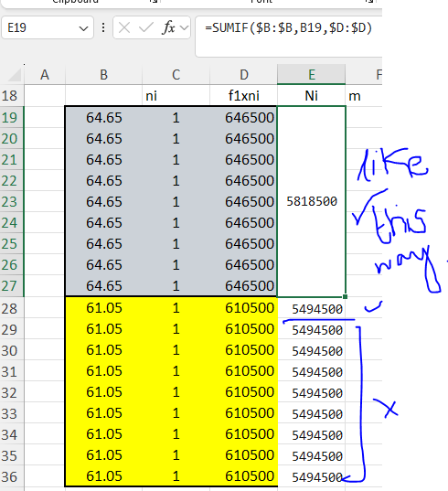Viewport: 448px width, 491px height.
Task: Select cell D28 with value 610500
Action: pos(244,308)
